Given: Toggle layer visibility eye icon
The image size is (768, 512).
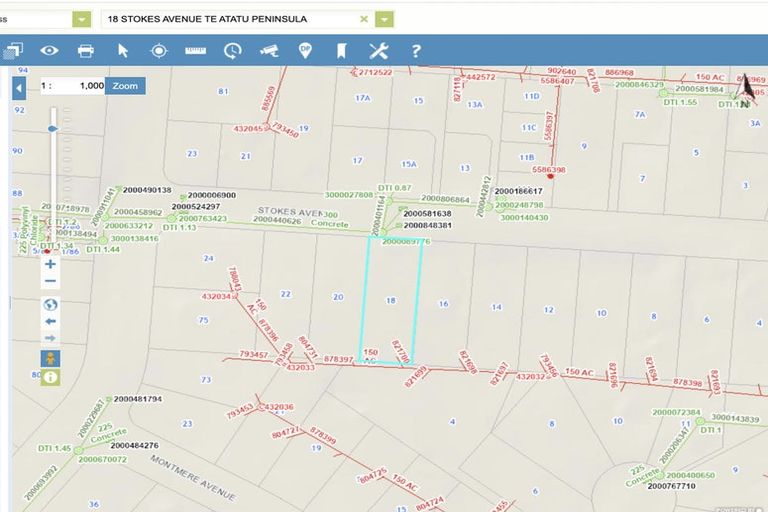Looking at the screenshot, I should pos(49,50).
